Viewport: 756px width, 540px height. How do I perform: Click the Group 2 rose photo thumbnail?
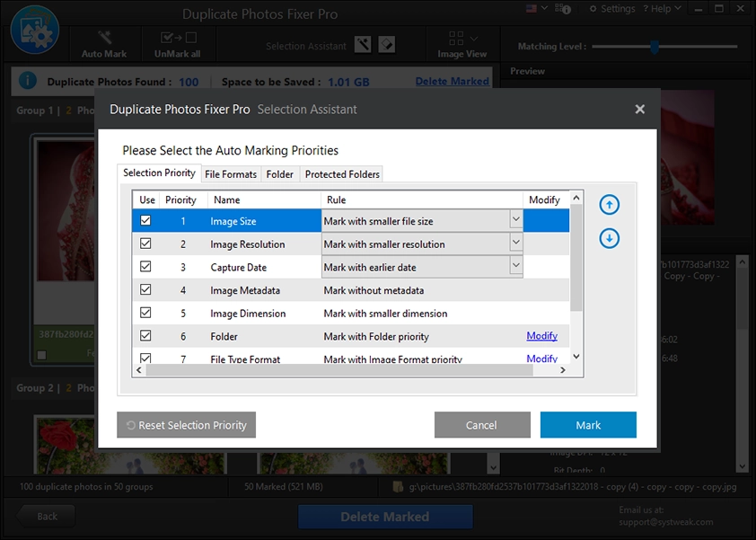(130, 446)
